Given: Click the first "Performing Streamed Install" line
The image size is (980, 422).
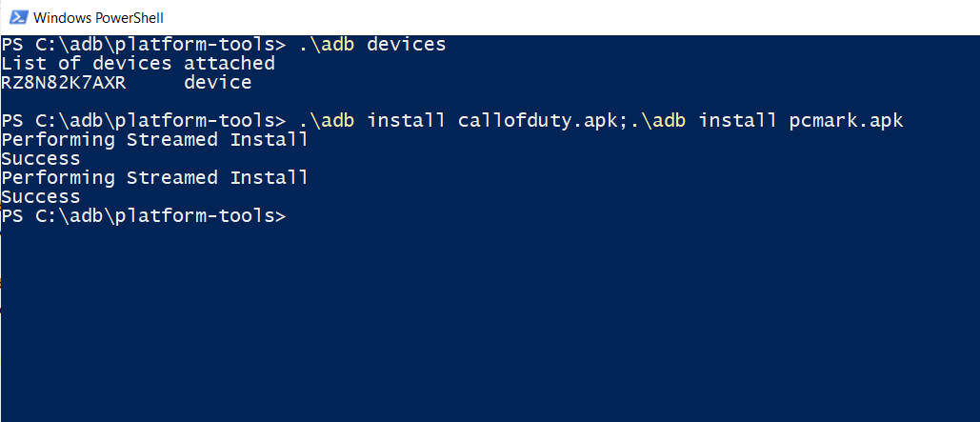Looking at the screenshot, I should (x=154, y=140).
